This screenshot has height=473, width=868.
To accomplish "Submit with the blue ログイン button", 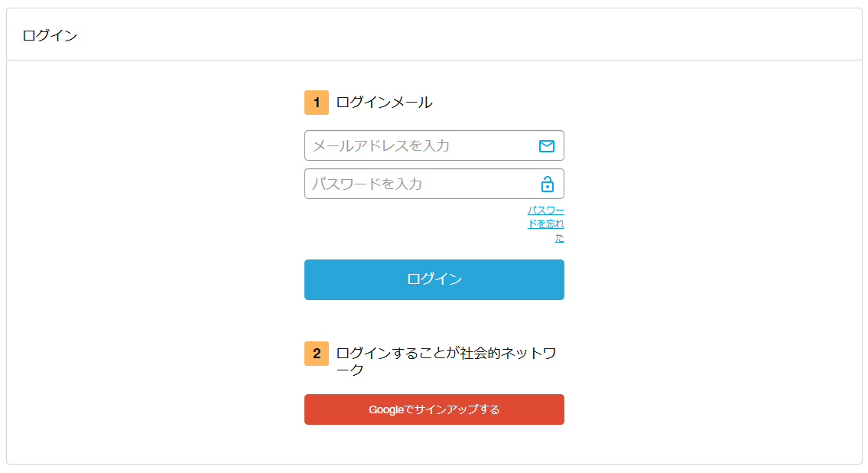I will 434,279.
